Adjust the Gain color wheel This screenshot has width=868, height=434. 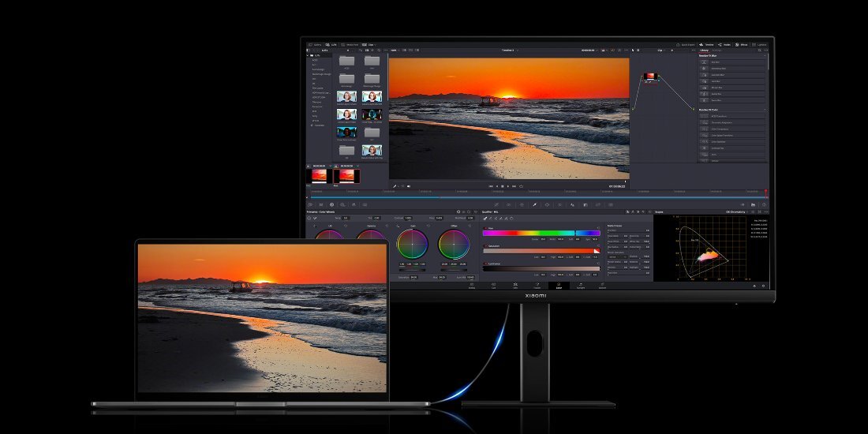413,244
